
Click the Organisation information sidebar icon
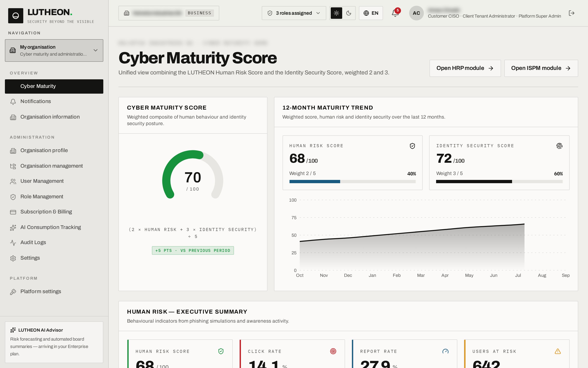pyautogui.click(x=13, y=117)
